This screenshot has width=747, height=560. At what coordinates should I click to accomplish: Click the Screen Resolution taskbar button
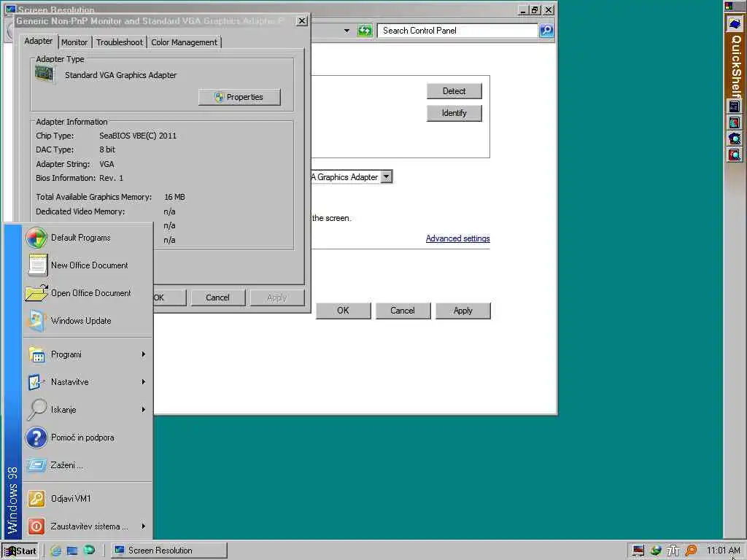169,551
